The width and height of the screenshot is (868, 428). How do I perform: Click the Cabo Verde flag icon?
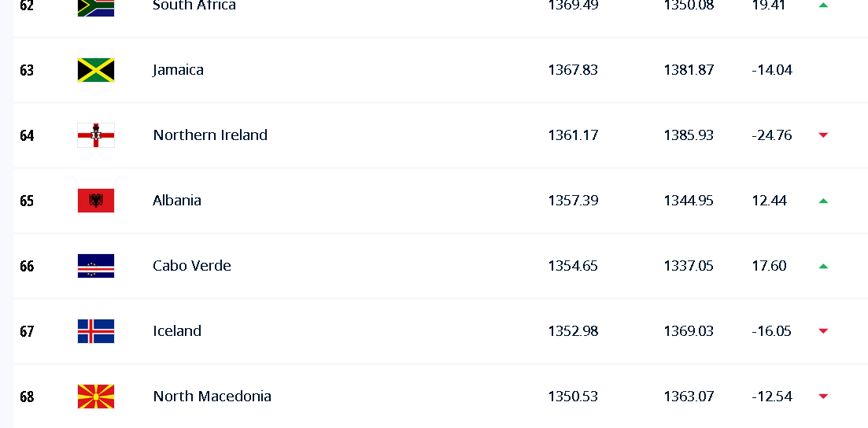pyautogui.click(x=96, y=266)
